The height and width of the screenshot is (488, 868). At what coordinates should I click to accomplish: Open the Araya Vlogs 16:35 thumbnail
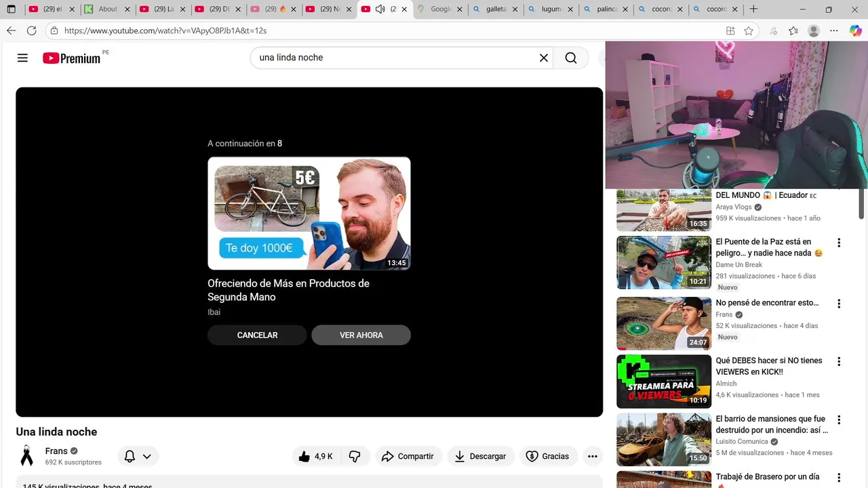[664, 210]
